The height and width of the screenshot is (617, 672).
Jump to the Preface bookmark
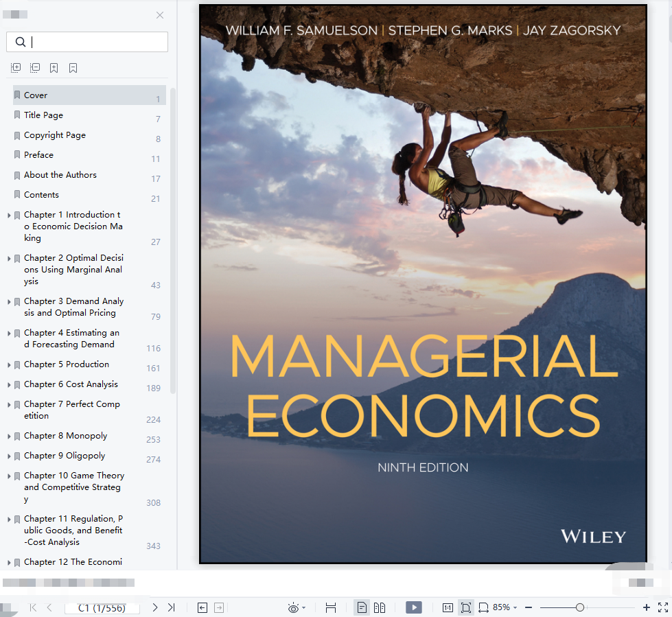pos(38,154)
